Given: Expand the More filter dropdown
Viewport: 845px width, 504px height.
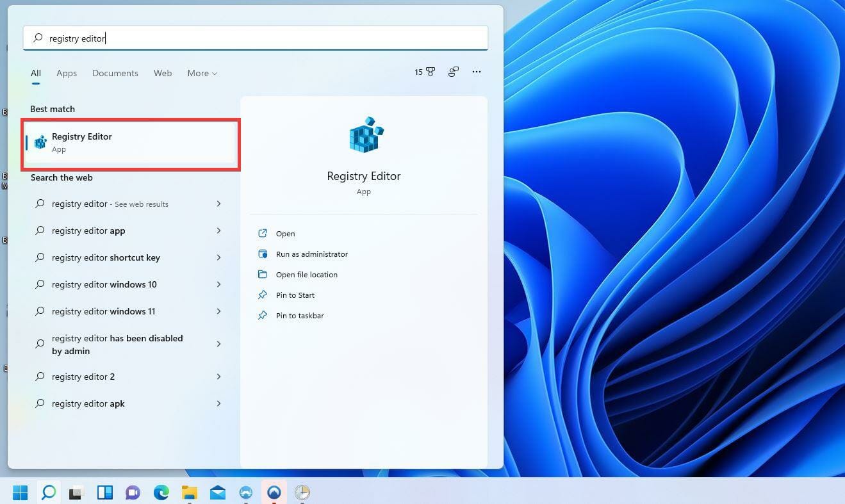Looking at the screenshot, I should click(202, 73).
